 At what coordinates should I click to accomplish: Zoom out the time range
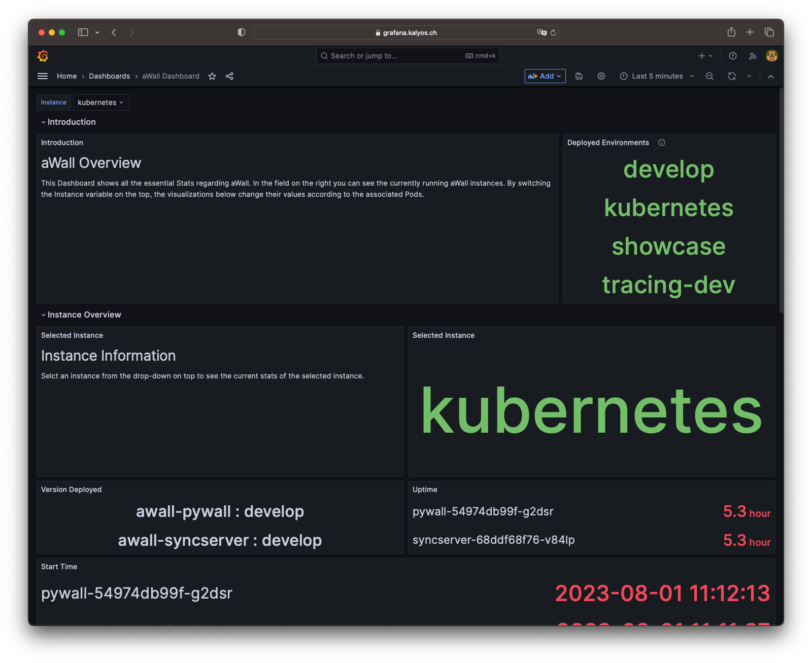709,76
